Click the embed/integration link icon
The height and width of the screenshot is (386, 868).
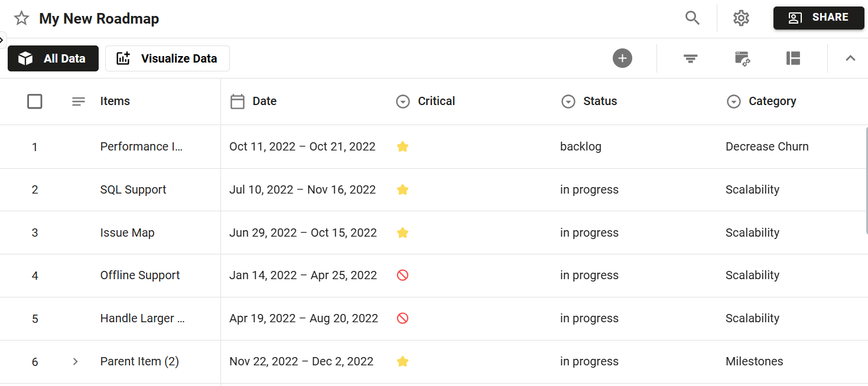(x=742, y=58)
